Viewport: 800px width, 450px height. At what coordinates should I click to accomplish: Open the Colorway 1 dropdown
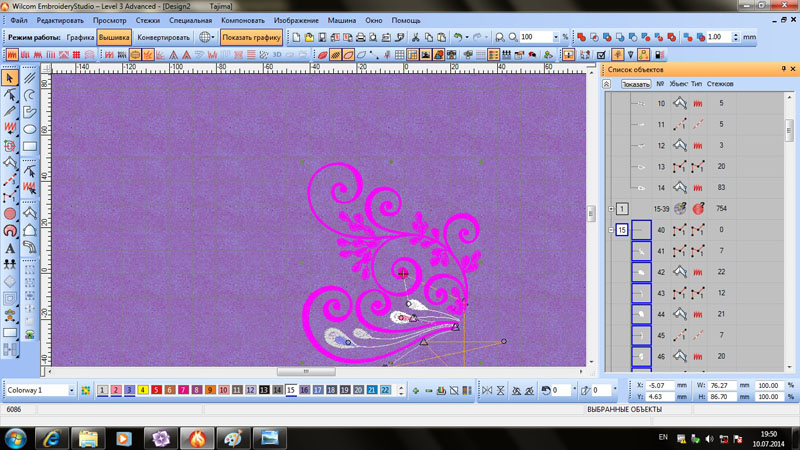click(x=72, y=390)
